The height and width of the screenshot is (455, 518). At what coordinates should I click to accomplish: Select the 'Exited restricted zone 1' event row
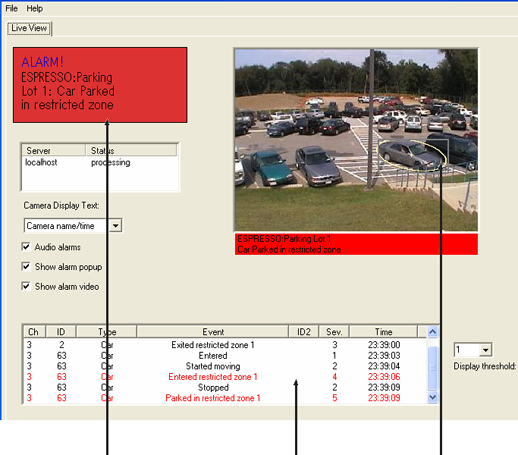coord(225,345)
